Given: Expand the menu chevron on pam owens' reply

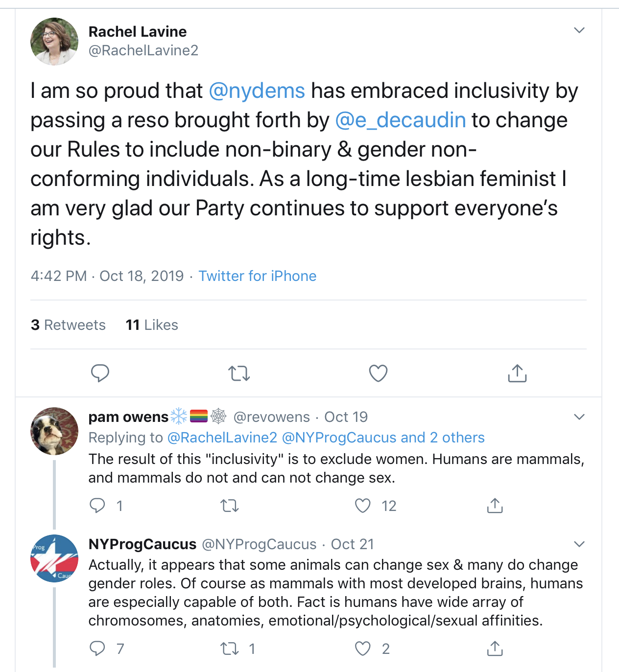Looking at the screenshot, I should point(579,417).
